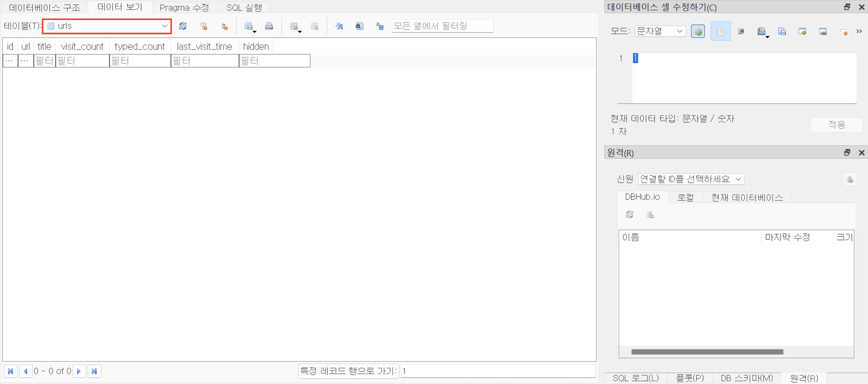
Task: Open the 로컬 tab in remote panel
Action: point(685,197)
